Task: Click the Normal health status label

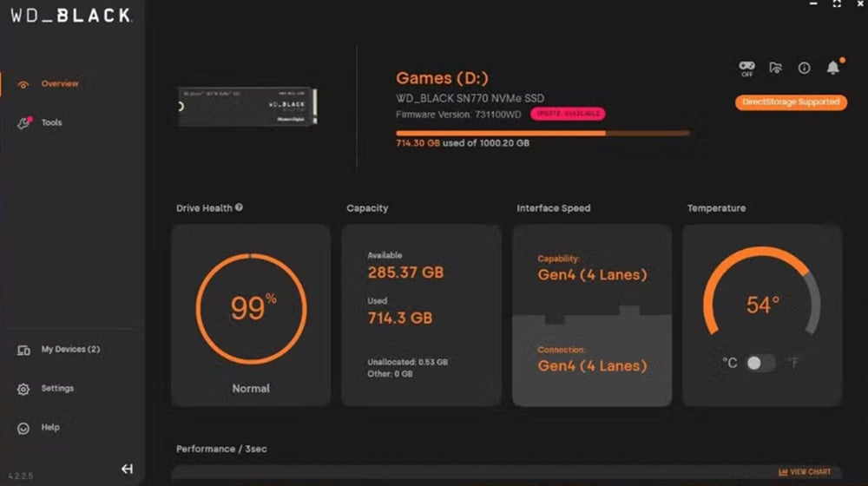Action: (x=251, y=389)
